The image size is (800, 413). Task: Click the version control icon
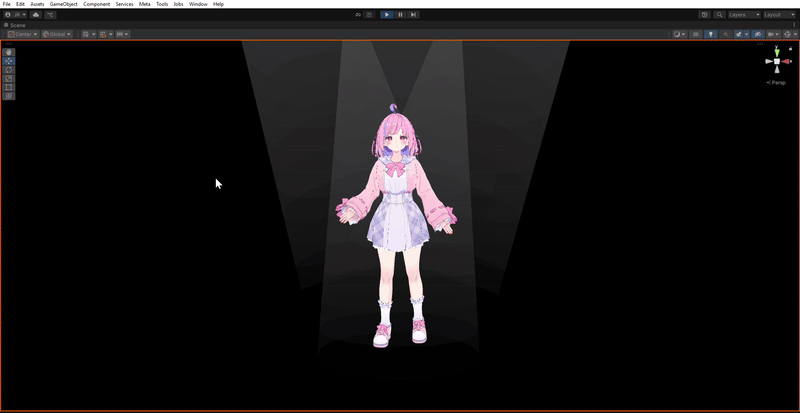click(x=51, y=15)
